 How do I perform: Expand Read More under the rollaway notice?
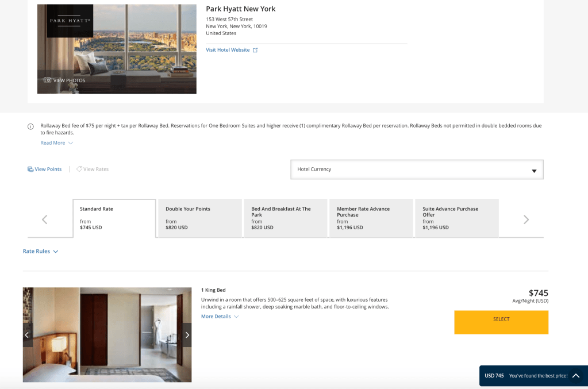coord(56,143)
